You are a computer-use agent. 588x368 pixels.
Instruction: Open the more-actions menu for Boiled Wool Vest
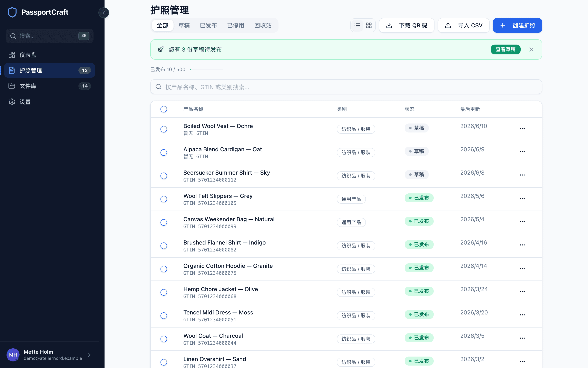pos(522,128)
